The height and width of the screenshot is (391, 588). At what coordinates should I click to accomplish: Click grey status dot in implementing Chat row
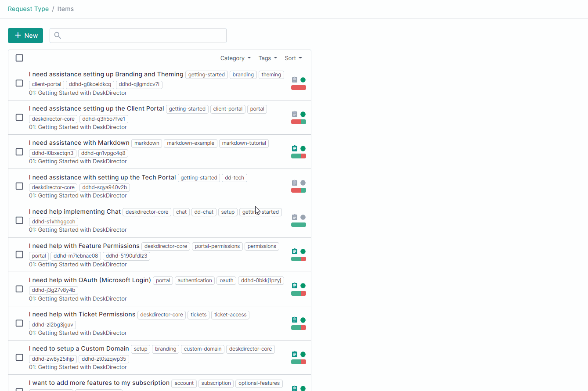pos(303,217)
